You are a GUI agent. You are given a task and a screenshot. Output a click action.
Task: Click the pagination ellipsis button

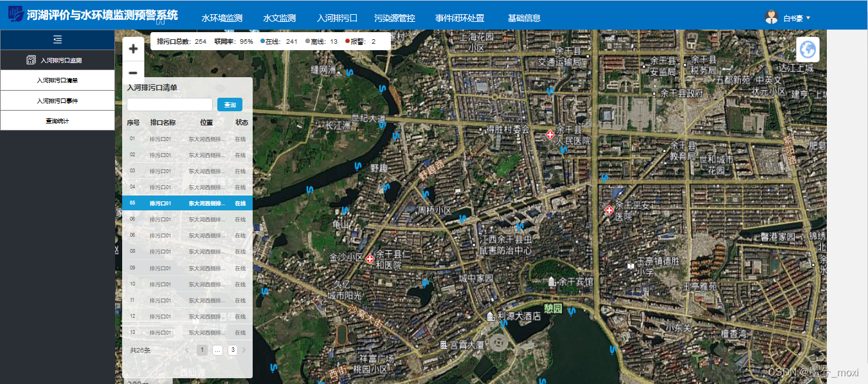[x=217, y=351]
